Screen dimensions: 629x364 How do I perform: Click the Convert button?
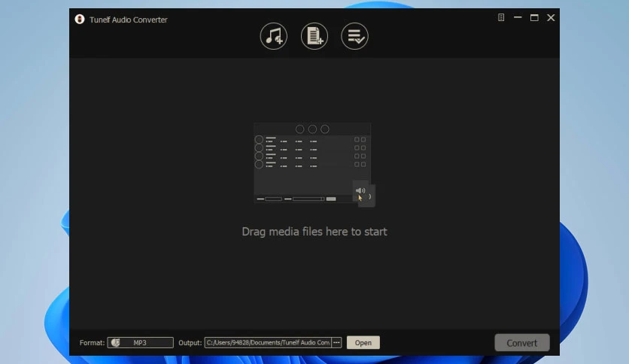[x=522, y=343]
